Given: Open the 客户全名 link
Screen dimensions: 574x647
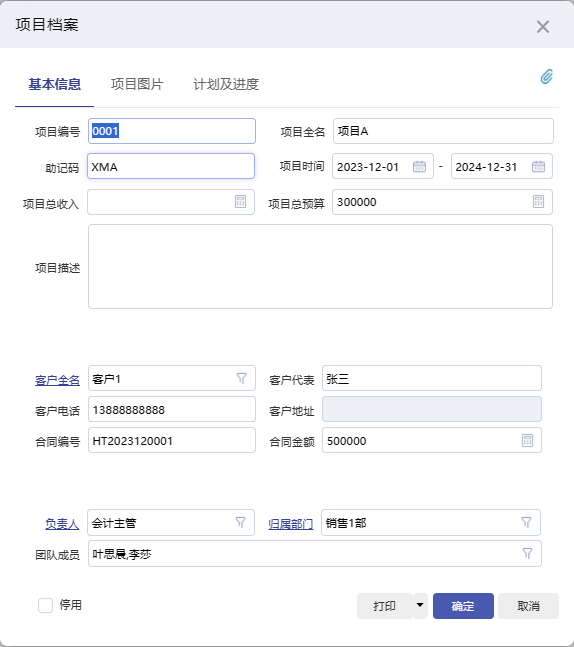Looking at the screenshot, I should click(x=57, y=380).
